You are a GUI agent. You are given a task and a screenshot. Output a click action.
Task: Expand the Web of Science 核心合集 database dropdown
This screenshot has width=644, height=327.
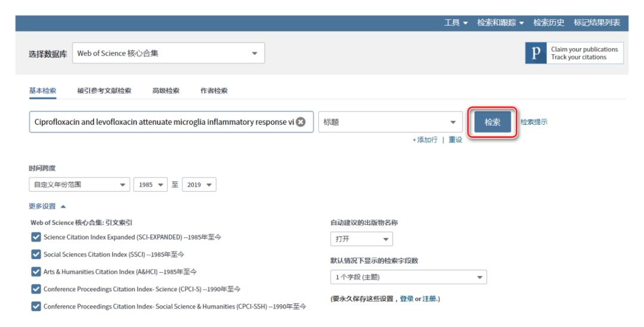[168, 53]
